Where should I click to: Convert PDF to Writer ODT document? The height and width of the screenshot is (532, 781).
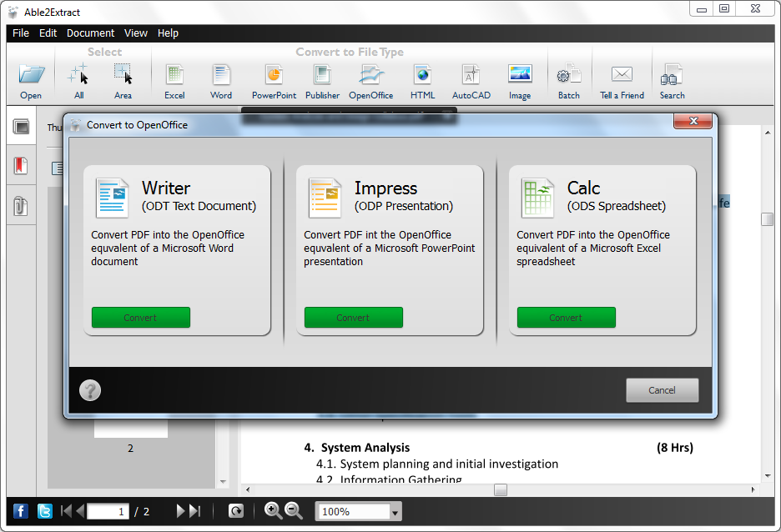tap(140, 318)
